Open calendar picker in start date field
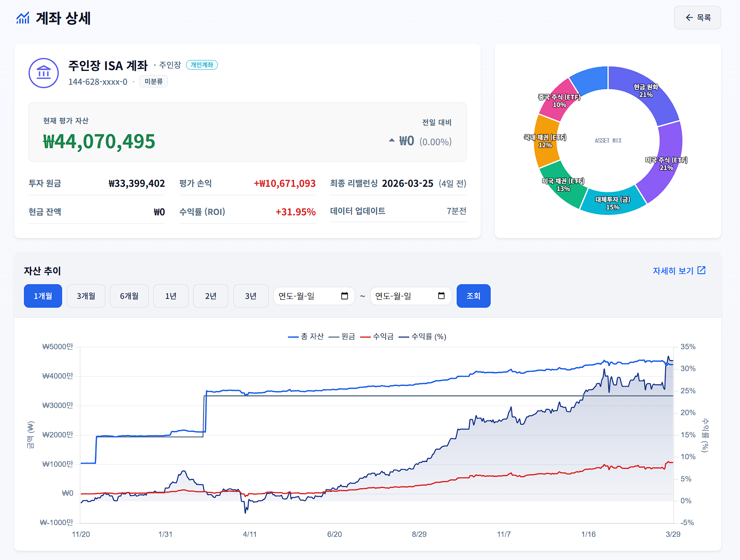Image resolution: width=740 pixels, height=560 pixels. tap(345, 296)
